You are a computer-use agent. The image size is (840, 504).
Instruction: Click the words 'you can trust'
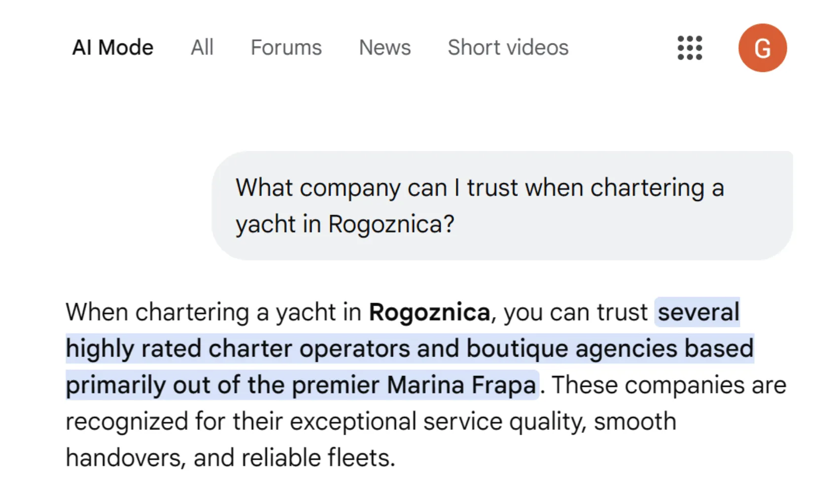(575, 312)
